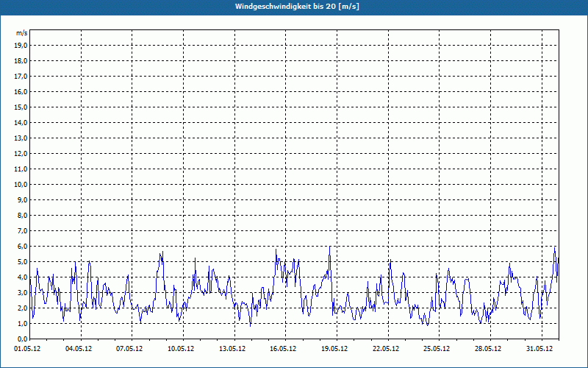Click the 12,0 y-axis label
588x368 pixels.
(x=21, y=153)
